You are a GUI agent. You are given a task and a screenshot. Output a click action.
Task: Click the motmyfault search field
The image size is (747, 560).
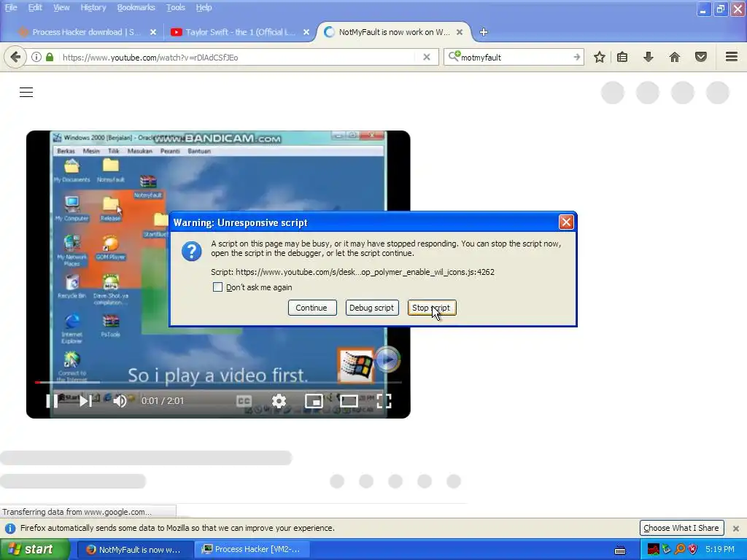click(x=514, y=57)
